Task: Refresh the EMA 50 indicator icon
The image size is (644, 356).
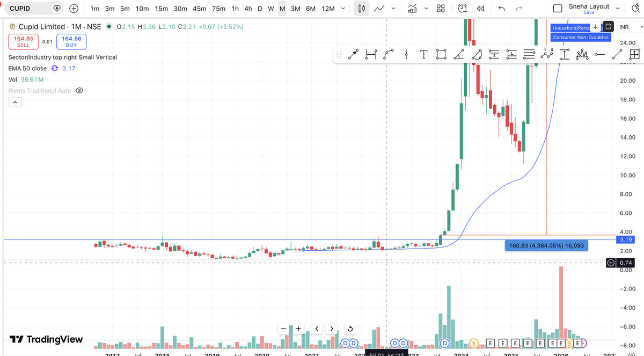Action: (x=55, y=68)
